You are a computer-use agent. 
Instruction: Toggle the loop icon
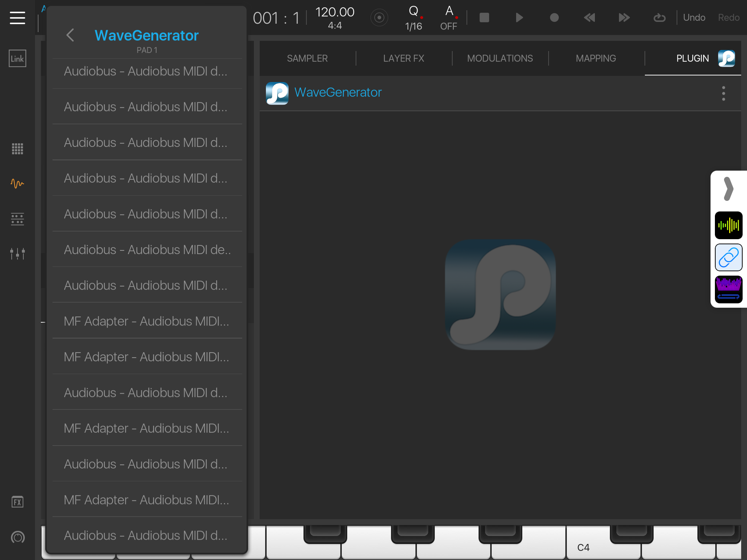(x=659, y=17)
